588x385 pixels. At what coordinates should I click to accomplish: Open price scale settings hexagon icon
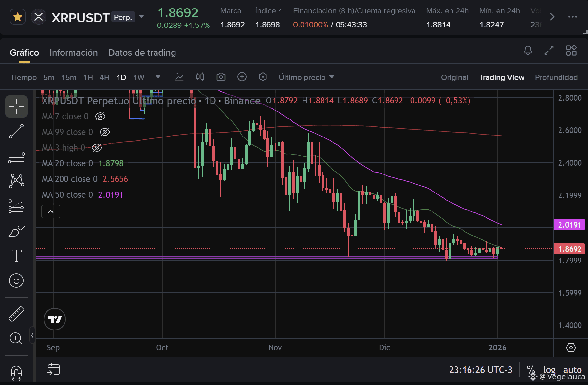(571, 348)
